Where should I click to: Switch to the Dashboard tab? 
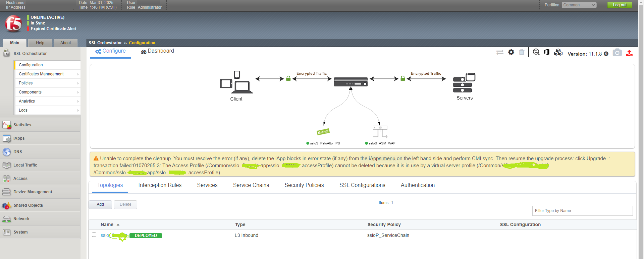157,51
